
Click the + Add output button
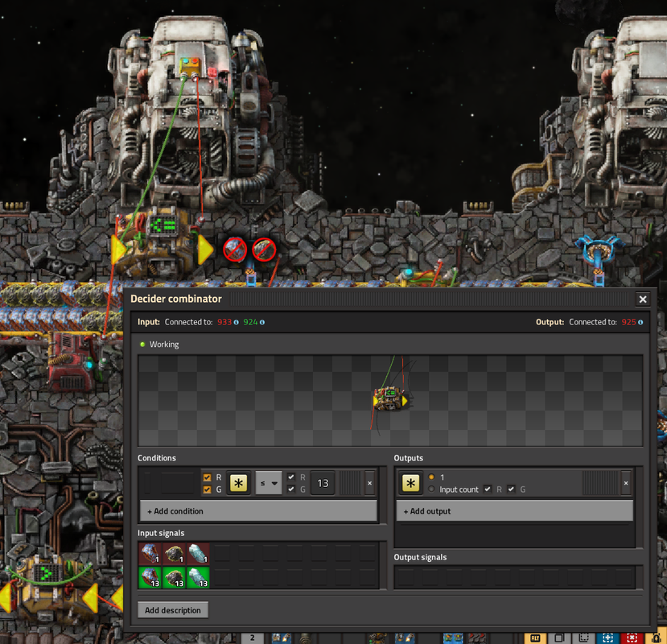click(x=515, y=511)
